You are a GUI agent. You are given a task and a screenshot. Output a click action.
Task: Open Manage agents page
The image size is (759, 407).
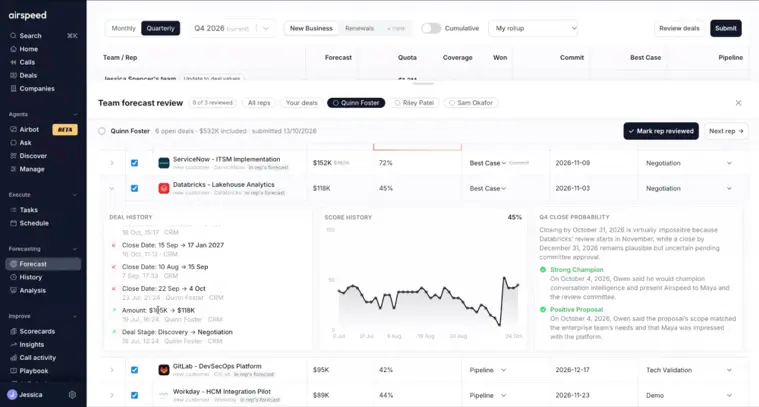(x=32, y=169)
